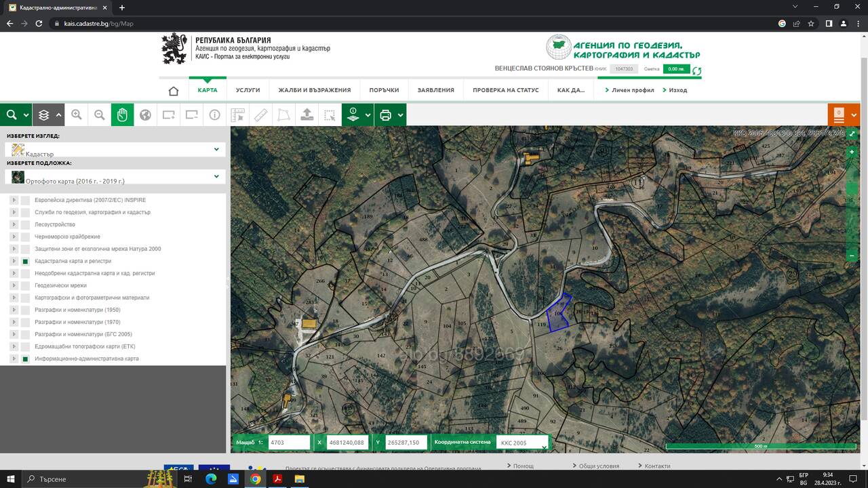This screenshot has width=868, height=488.
Task: Click the Мащаб scale input field
Action: tap(289, 443)
